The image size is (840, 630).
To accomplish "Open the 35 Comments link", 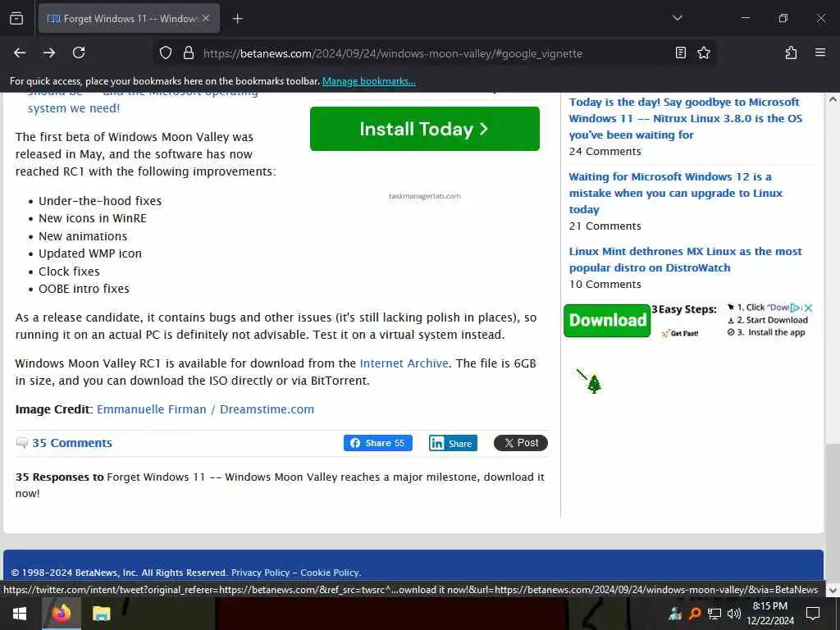I will pyautogui.click(x=72, y=443).
